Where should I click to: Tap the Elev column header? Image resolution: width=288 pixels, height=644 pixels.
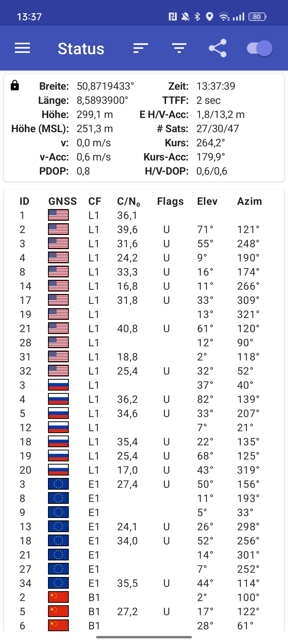[x=207, y=201]
